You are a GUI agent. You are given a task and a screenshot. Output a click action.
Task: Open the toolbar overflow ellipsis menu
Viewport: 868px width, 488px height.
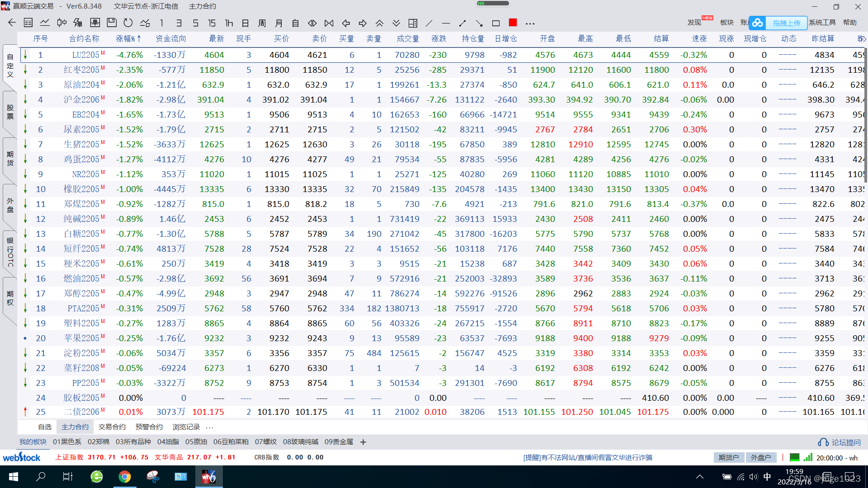pos(530,23)
